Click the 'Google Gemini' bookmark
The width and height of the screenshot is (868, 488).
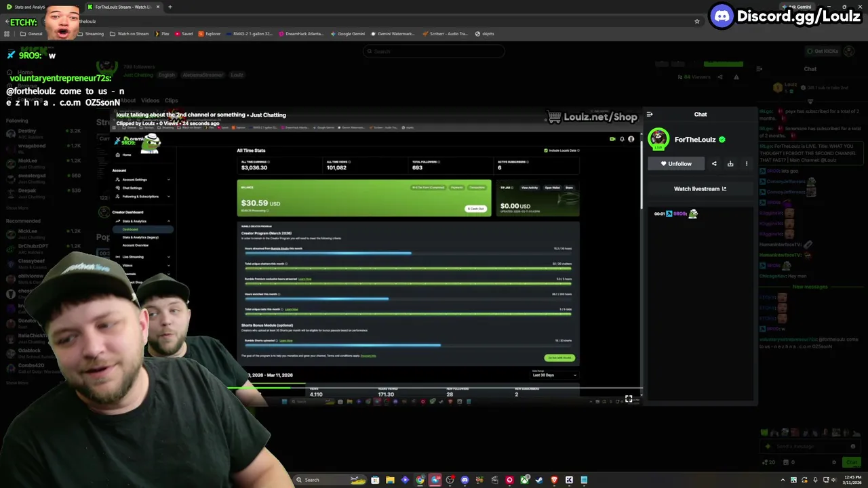click(x=348, y=33)
